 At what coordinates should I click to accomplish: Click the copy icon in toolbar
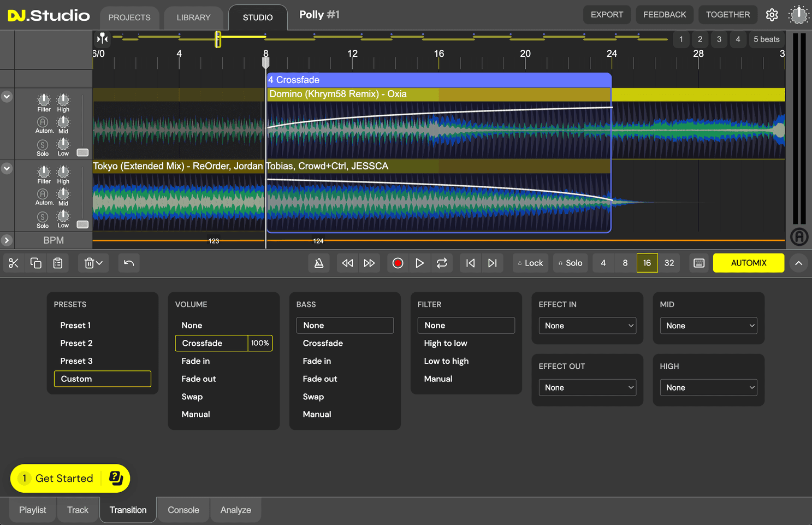click(x=36, y=263)
